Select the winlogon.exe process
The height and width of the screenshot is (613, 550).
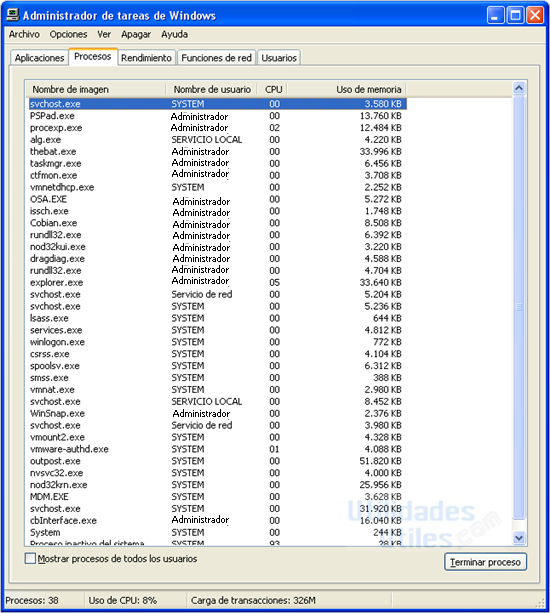click(217, 342)
